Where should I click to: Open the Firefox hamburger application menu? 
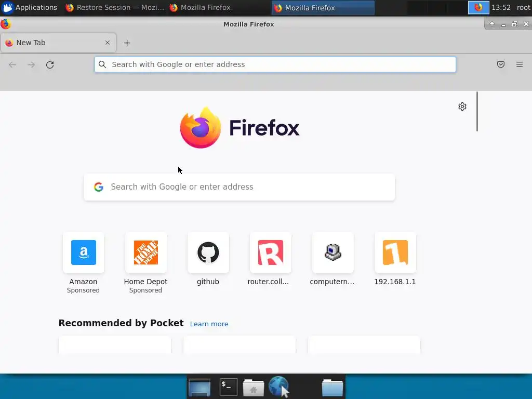point(520,64)
